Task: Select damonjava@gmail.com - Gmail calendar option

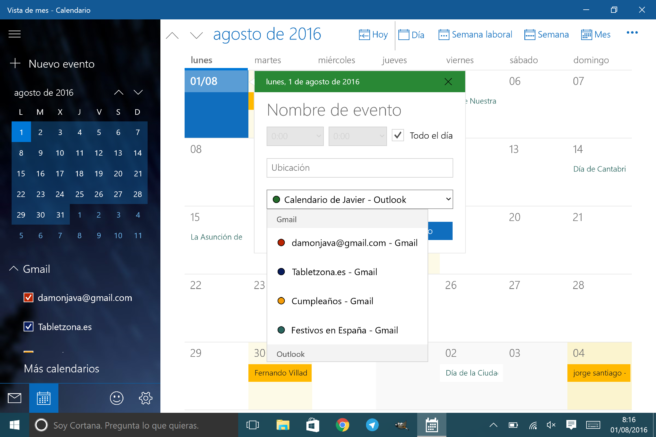Action: tap(347, 243)
